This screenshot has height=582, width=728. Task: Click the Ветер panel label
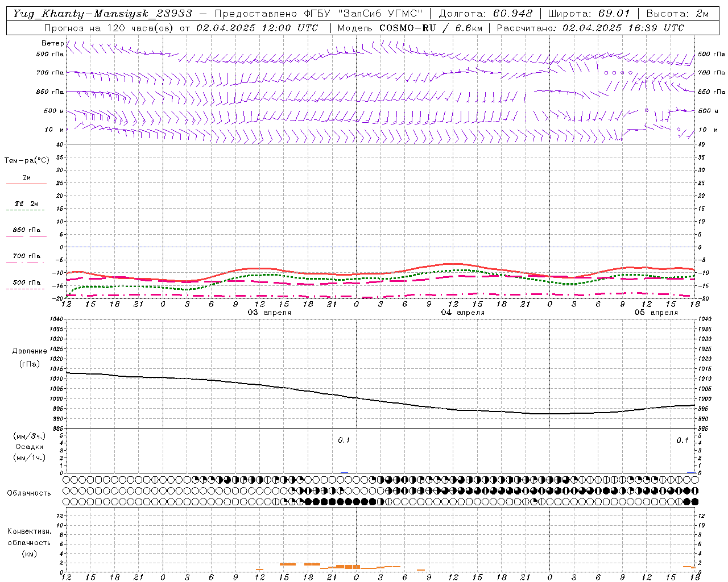tap(52, 43)
